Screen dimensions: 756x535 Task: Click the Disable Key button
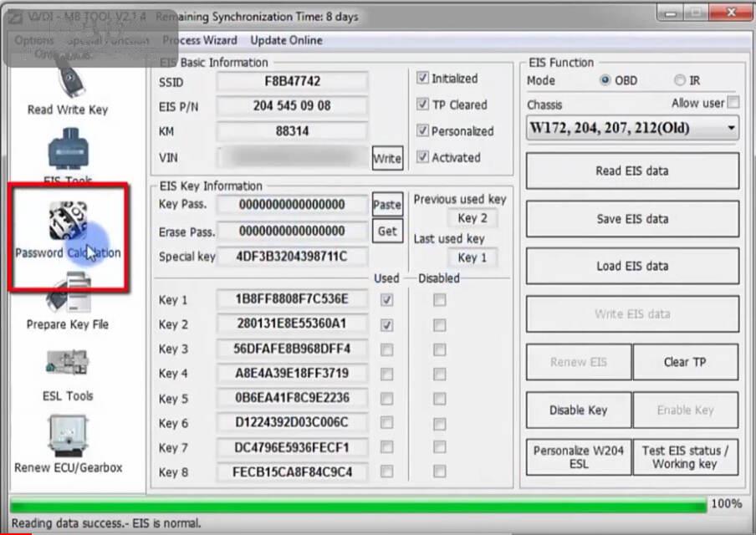tap(579, 410)
